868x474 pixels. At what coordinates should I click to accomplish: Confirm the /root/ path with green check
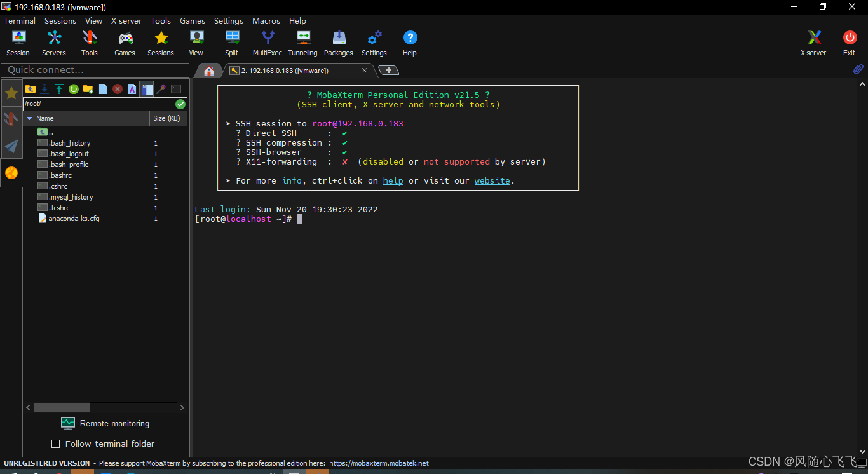point(180,104)
